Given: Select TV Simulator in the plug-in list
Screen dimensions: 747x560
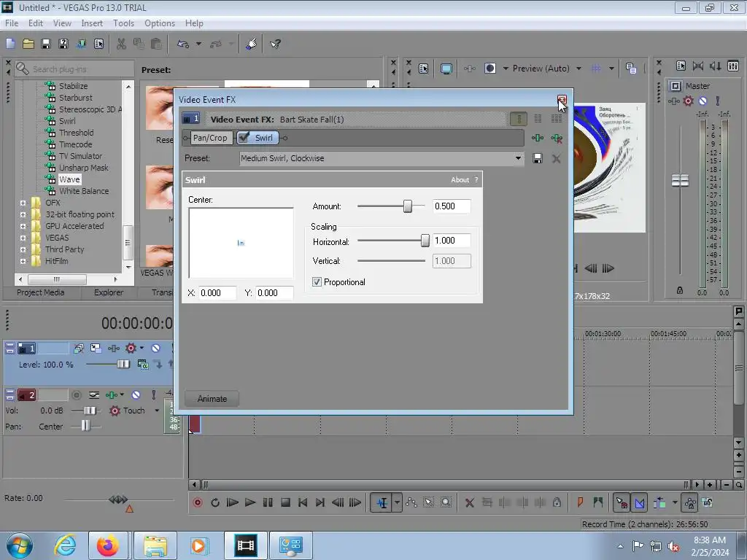Looking at the screenshot, I should click(80, 156).
